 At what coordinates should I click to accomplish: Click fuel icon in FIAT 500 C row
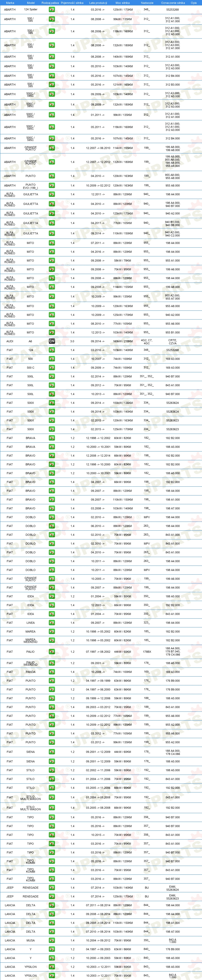coord(52,367)
